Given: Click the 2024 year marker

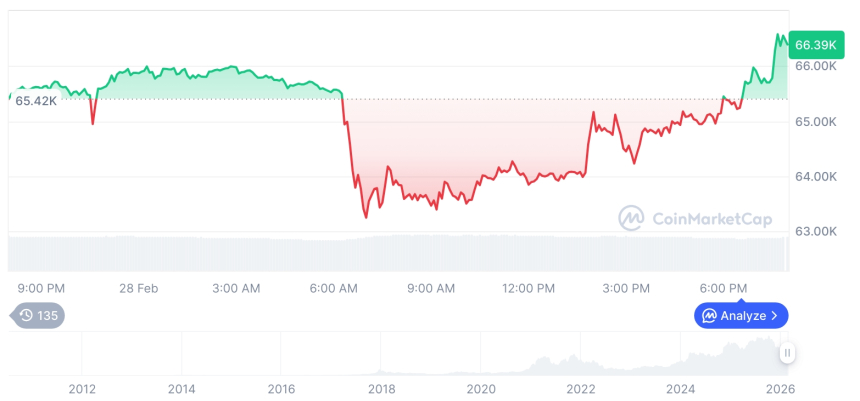Looking at the screenshot, I should (681, 388).
